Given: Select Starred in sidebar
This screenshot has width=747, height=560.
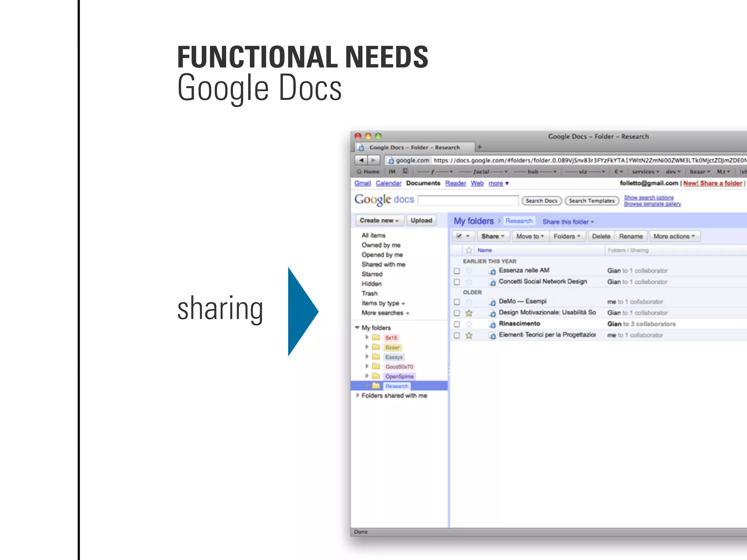Looking at the screenshot, I should [372, 274].
